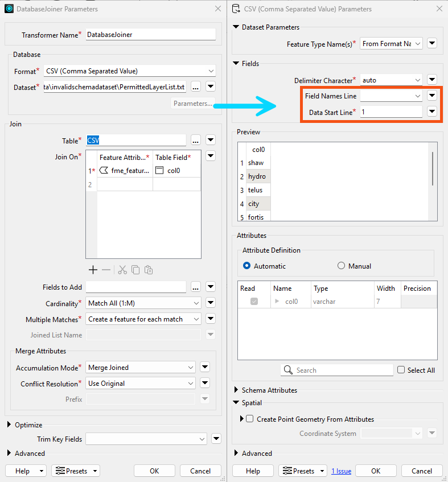Open Data Start Line options arrow
The image size is (448, 482).
pos(432,112)
